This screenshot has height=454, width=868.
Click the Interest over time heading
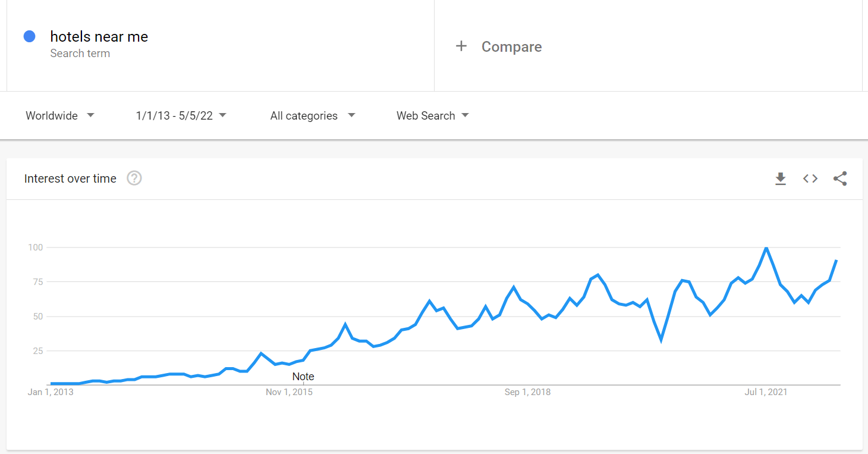70,179
